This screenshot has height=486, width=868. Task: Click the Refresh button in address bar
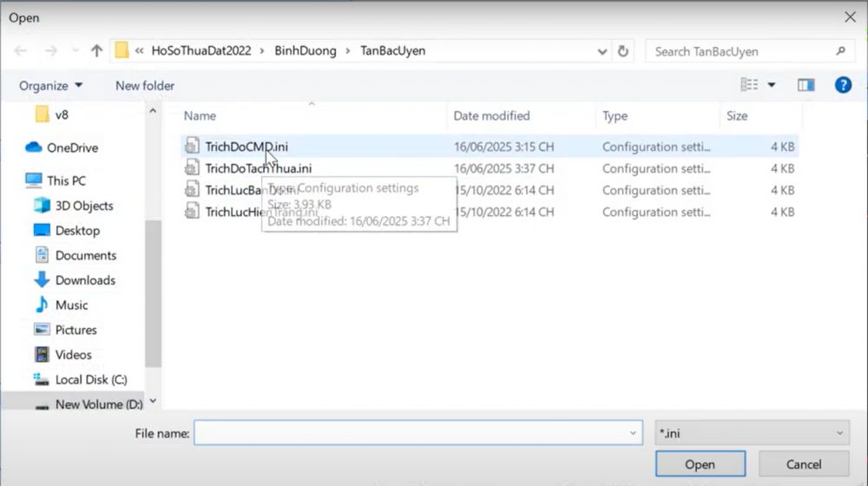[622, 51]
